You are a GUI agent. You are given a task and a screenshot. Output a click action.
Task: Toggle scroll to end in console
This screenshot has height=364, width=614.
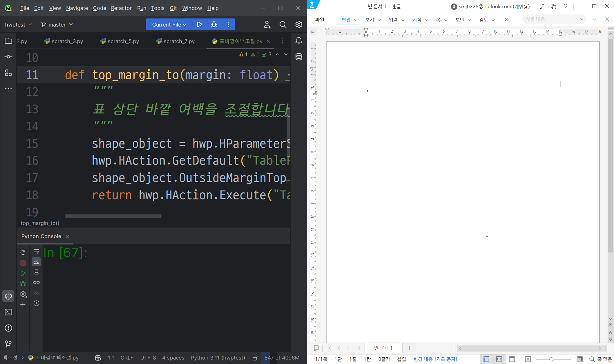coord(36,262)
